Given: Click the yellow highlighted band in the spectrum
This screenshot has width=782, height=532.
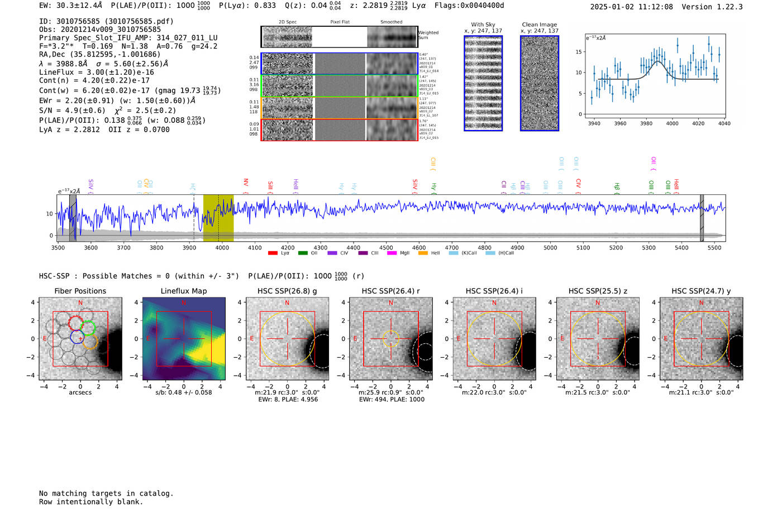Looking at the screenshot, I should coord(218,218).
